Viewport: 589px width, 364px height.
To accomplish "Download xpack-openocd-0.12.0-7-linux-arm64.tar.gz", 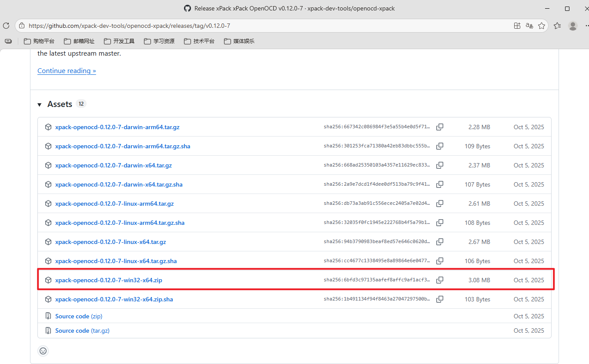I will click(114, 204).
